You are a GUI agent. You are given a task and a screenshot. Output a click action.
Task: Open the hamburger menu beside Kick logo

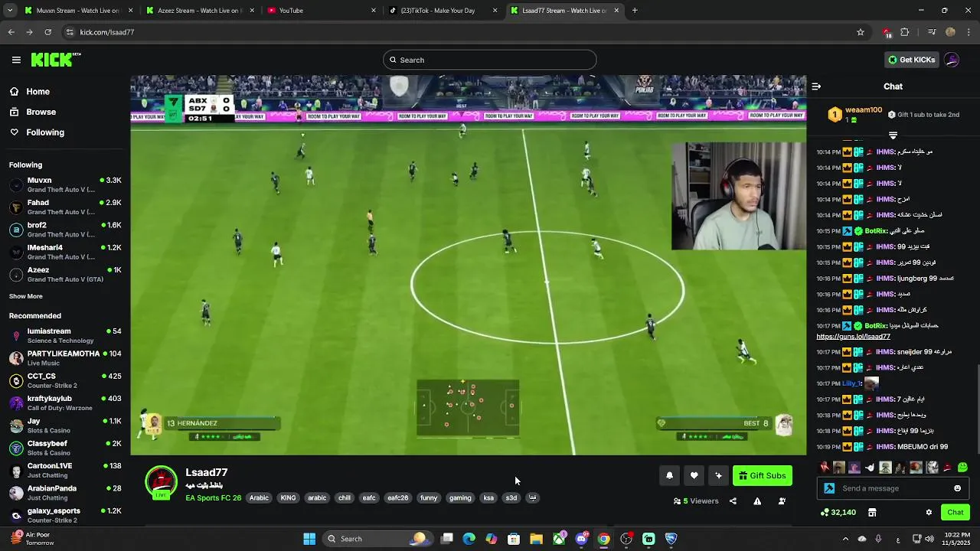click(16, 60)
